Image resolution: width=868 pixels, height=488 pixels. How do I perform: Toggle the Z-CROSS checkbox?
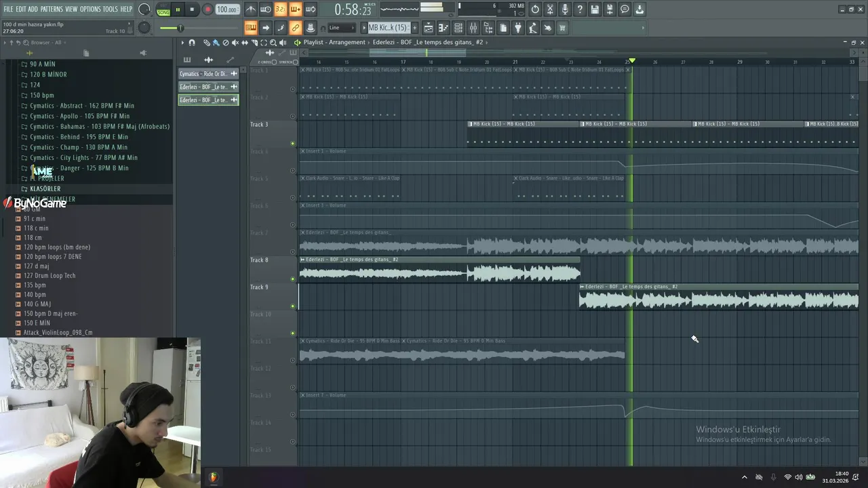pos(274,62)
